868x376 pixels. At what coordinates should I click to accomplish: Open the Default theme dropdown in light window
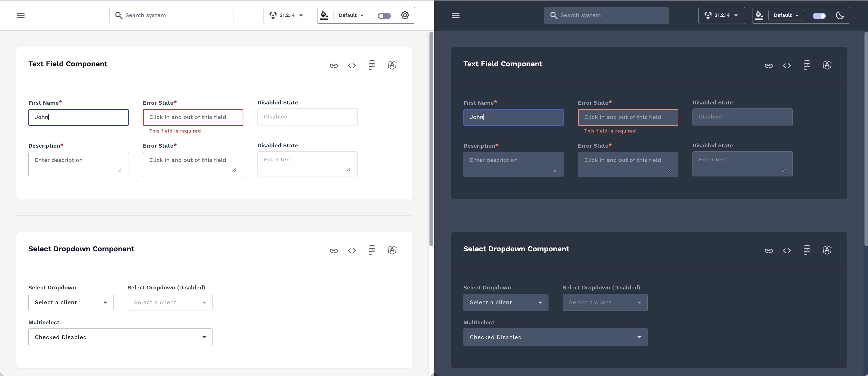click(x=351, y=15)
